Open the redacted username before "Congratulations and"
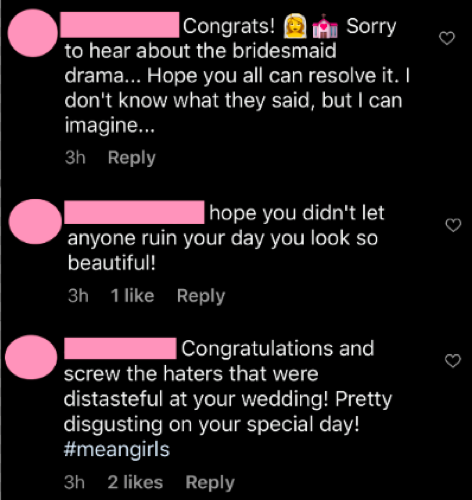This screenshot has height=500, width=472. [120, 348]
